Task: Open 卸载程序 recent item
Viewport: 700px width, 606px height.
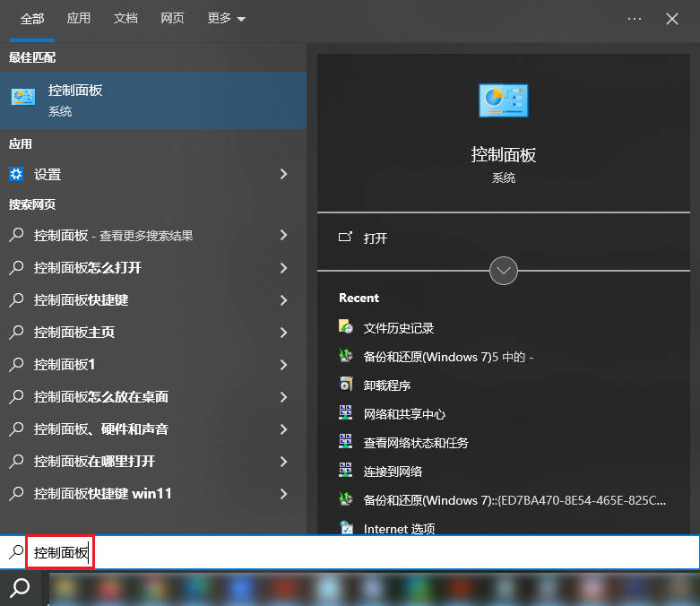Action: pyautogui.click(x=386, y=385)
